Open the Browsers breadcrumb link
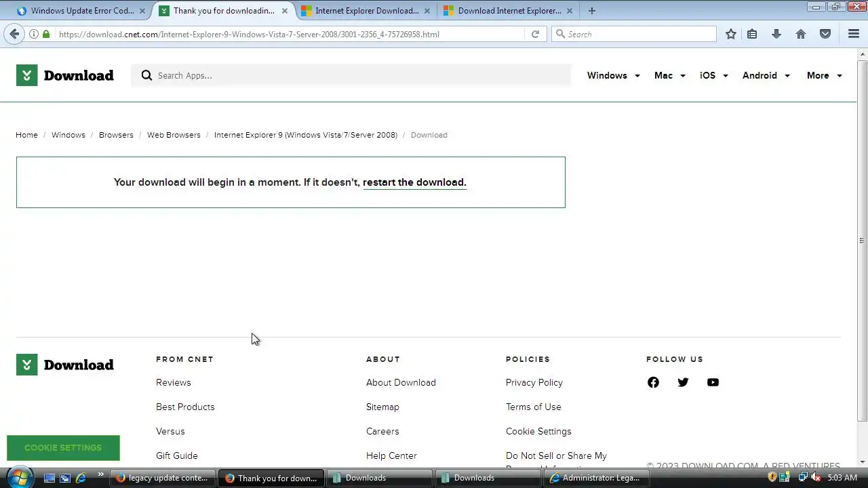 click(x=116, y=135)
